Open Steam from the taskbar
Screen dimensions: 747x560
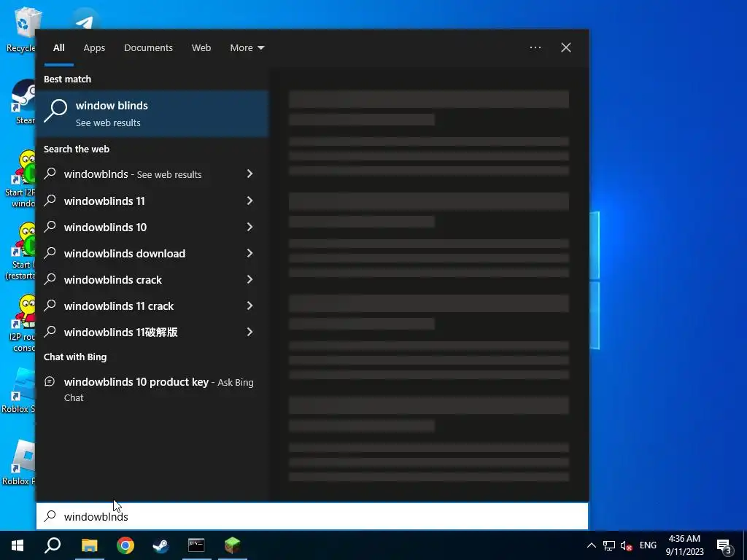[160, 545]
